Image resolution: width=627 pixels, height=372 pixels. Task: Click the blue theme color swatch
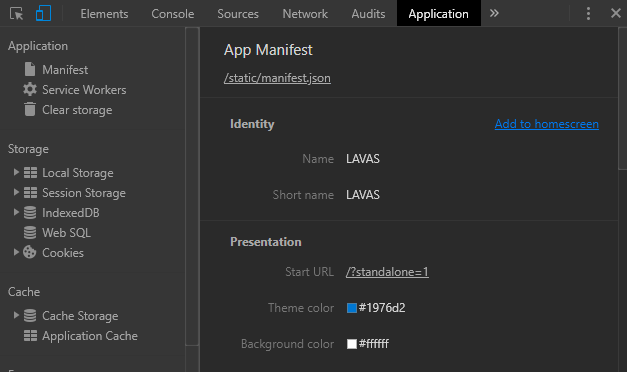point(352,308)
